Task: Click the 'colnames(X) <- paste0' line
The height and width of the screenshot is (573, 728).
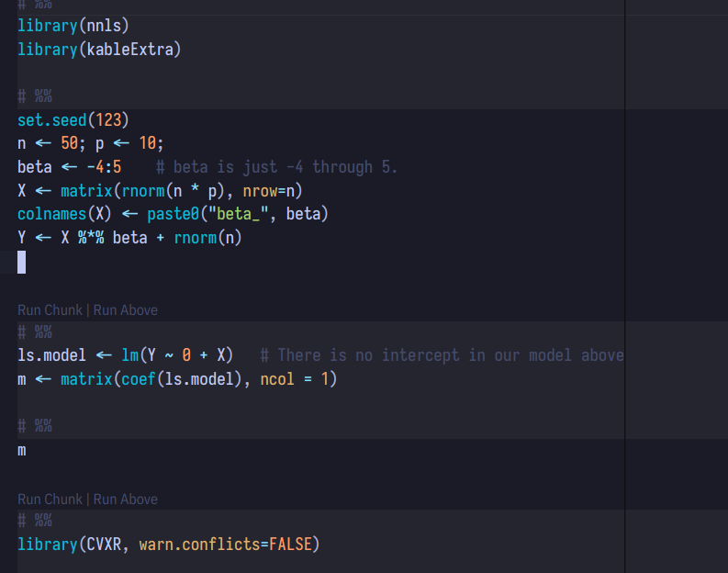Action: pos(173,214)
